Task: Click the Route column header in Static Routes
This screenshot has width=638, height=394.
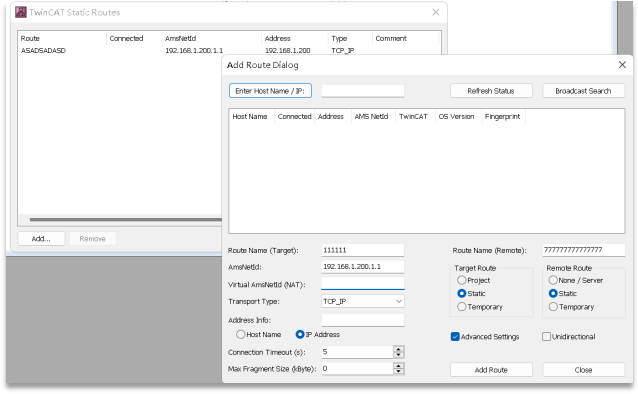Action: 62,38
